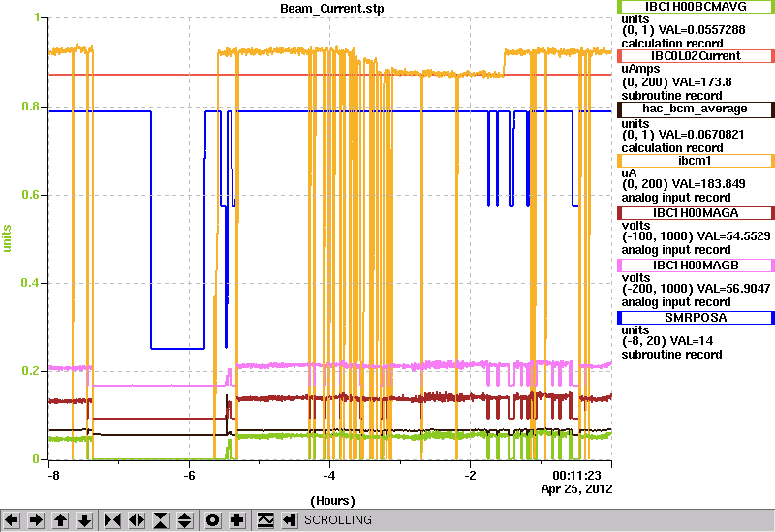The height and width of the screenshot is (532, 775).
Task: Click the 00:11:23 time label
Action: 576,476
